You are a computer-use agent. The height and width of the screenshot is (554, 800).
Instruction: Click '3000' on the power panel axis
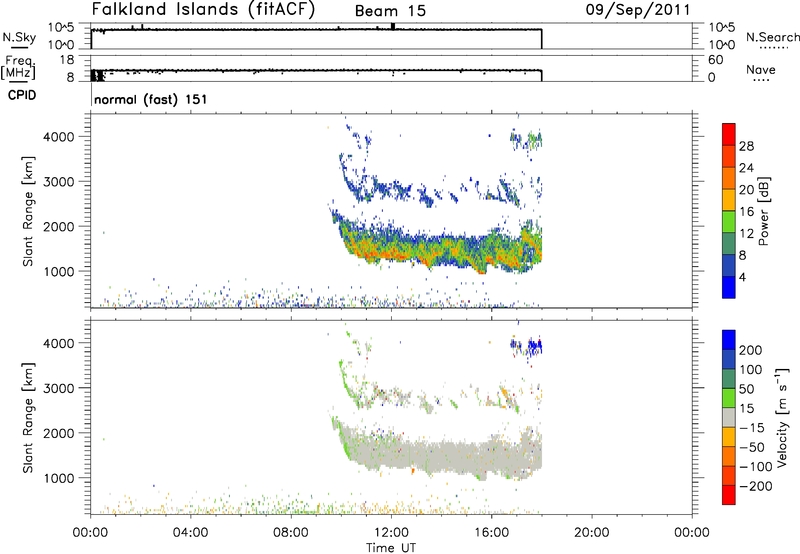(60, 182)
